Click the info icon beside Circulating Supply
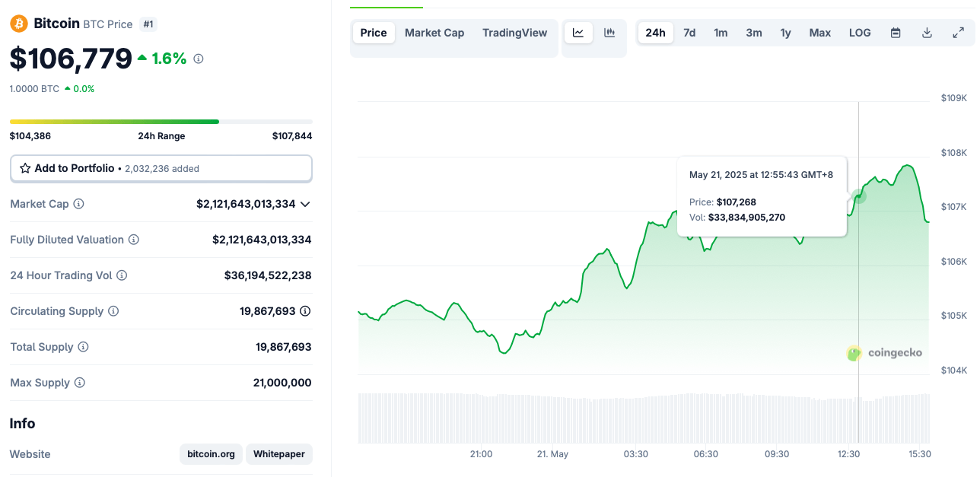Image resolution: width=980 pixels, height=477 pixels. (x=113, y=311)
